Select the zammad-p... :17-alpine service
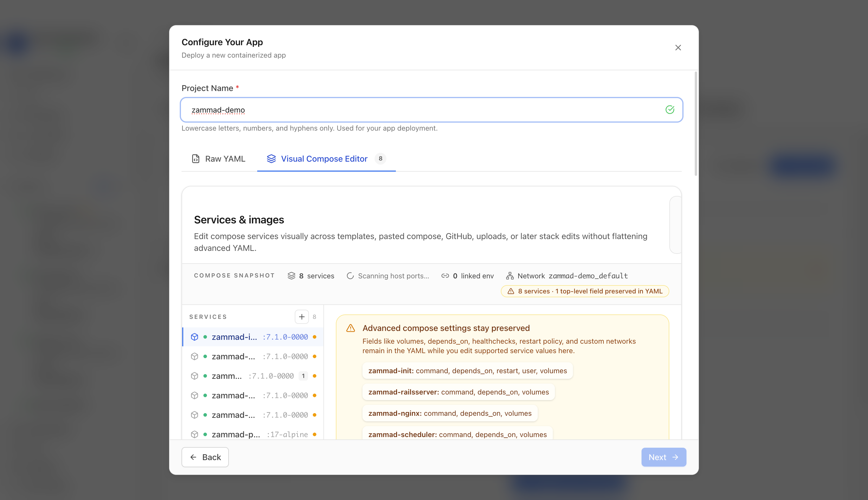The width and height of the screenshot is (868, 500). pos(253,434)
